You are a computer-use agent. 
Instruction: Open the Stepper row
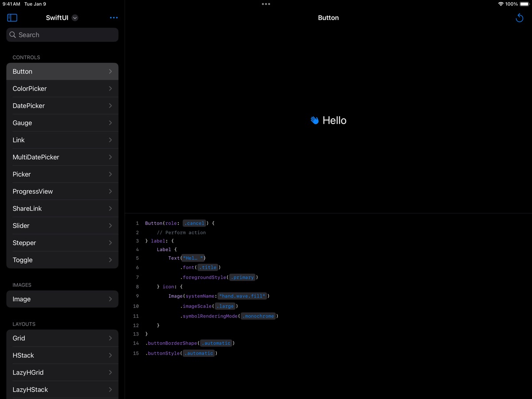point(63,243)
